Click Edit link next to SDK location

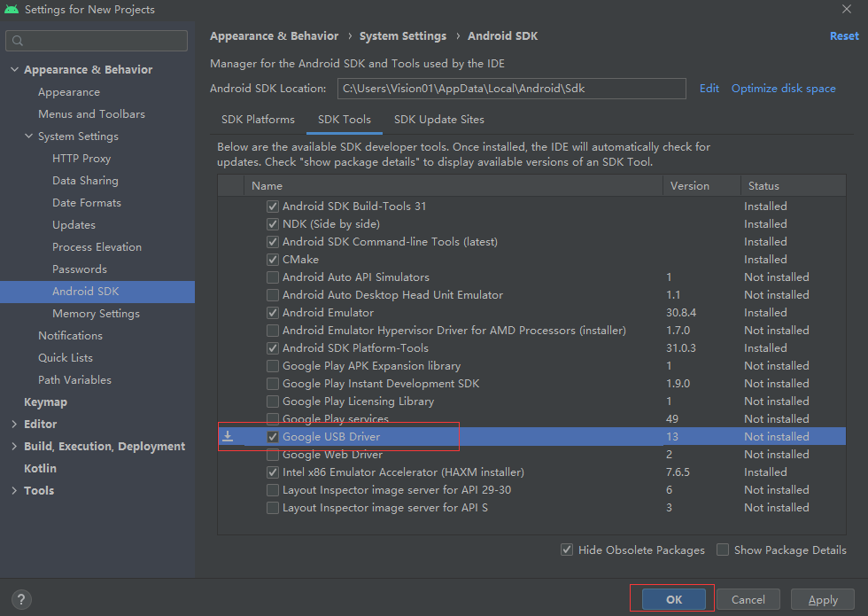709,89
